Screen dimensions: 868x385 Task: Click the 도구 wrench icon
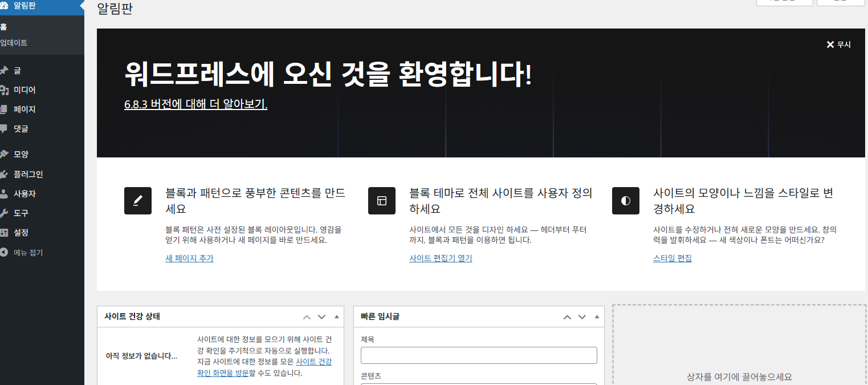[x=3, y=213]
